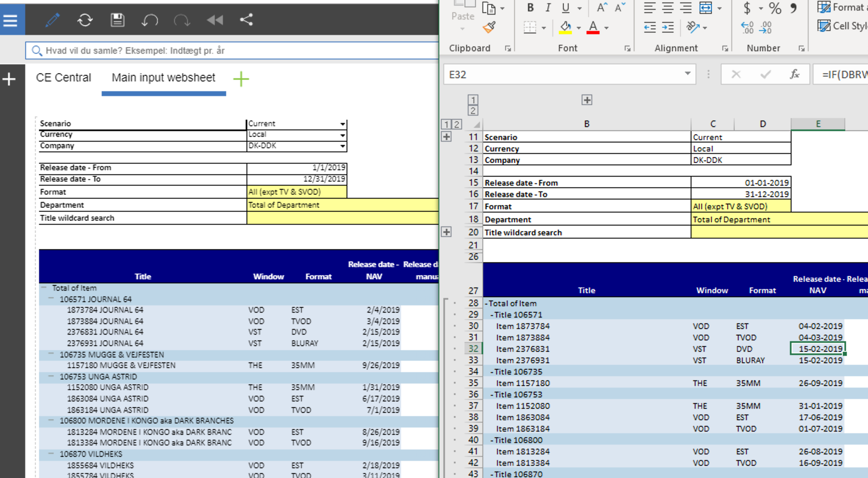Viewport: 868px width, 478px height.
Task: Open the Company dropdown showing DK-DDK
Action: pos(342,146)
